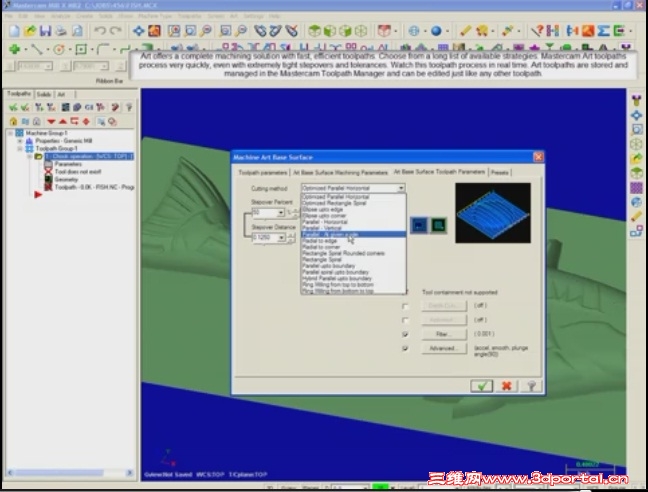
Task: Create a new file from the toolbar
Action: pos(14,31)
